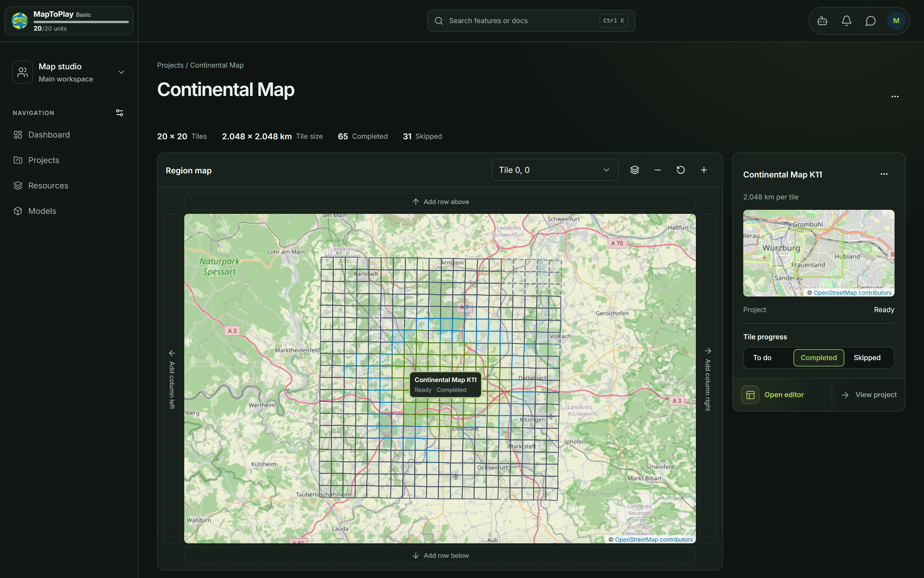The image size is (924, 578).
Task: Set tile progress to Skipped
Action: 867,358
